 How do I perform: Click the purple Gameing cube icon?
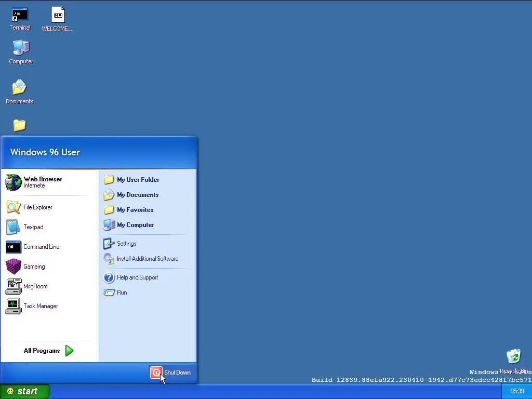click(14, 267)
